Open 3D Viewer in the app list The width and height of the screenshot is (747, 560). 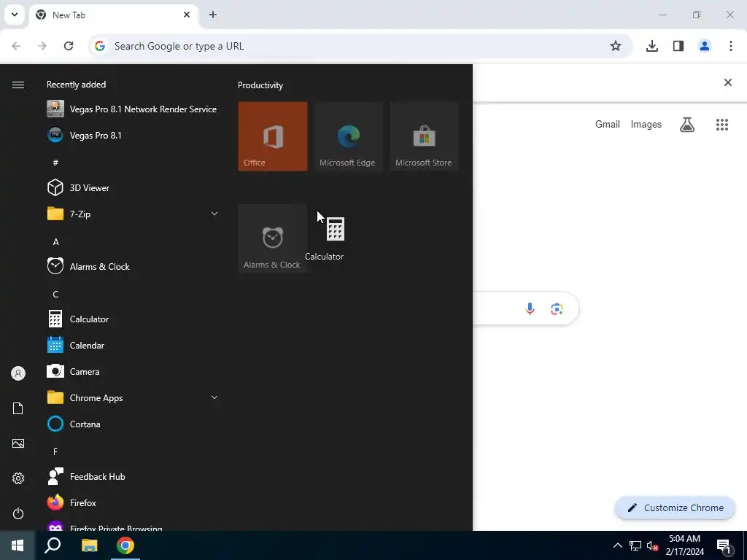(x=133, y=187)
